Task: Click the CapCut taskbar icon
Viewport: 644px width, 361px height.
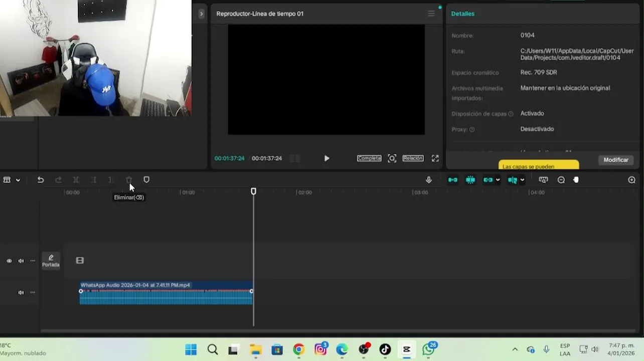Action: pos(407,349)
